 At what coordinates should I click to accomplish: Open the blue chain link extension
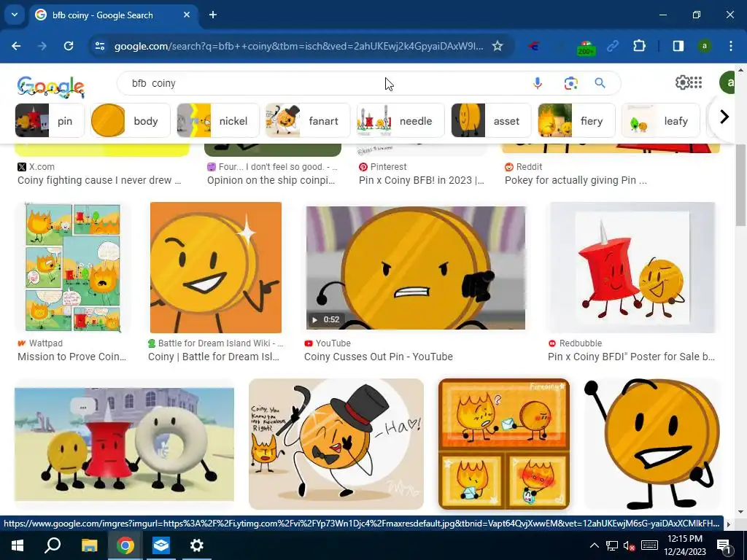click(x=613, y=46)
